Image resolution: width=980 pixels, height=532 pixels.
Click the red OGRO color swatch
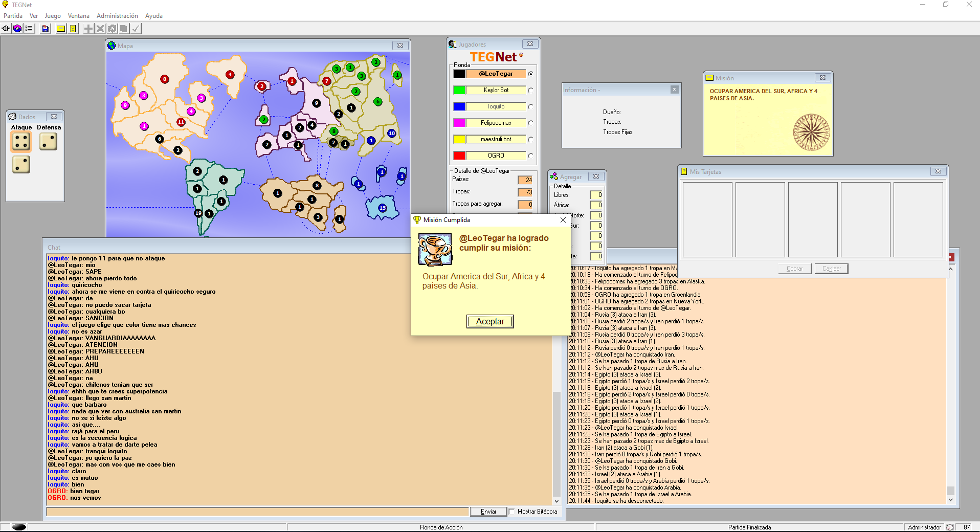click(459, 156)
